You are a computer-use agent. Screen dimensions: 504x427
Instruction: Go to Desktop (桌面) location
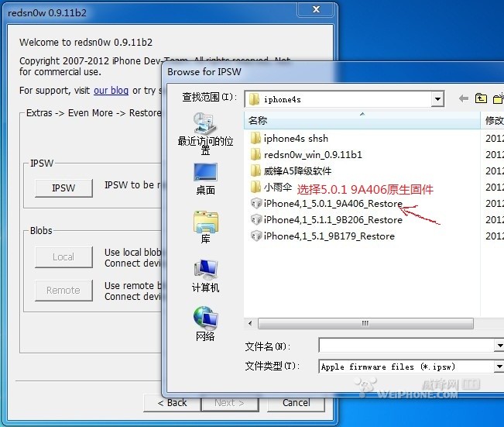pos(205,179)
